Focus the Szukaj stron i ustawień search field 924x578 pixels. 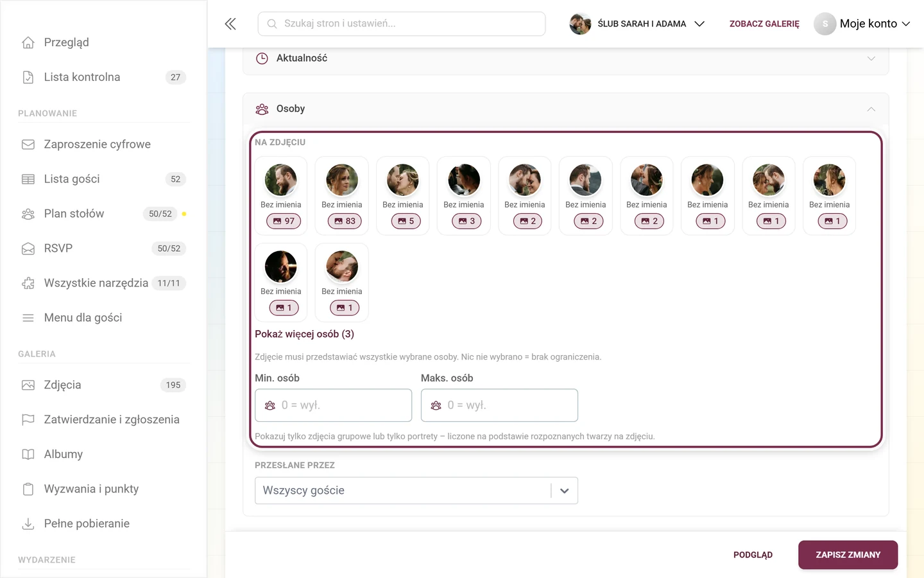[x=402, y=24]
